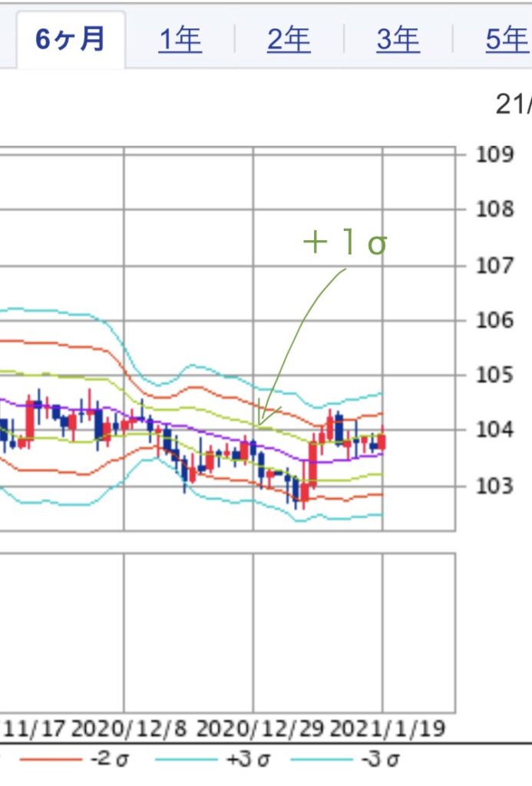This screenshot has width=532, height=786.
Task: Click the +3σ legend entry
Action: pyautogui.click(x=248, y=759)
